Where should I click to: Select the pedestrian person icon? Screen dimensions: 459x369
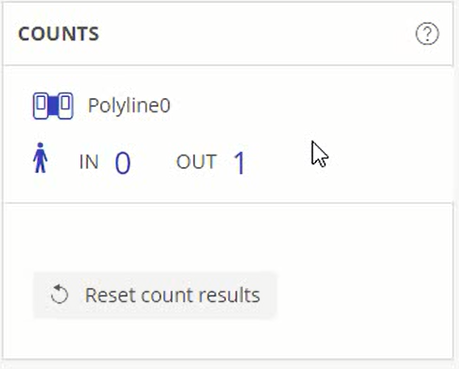coord(40,158)
